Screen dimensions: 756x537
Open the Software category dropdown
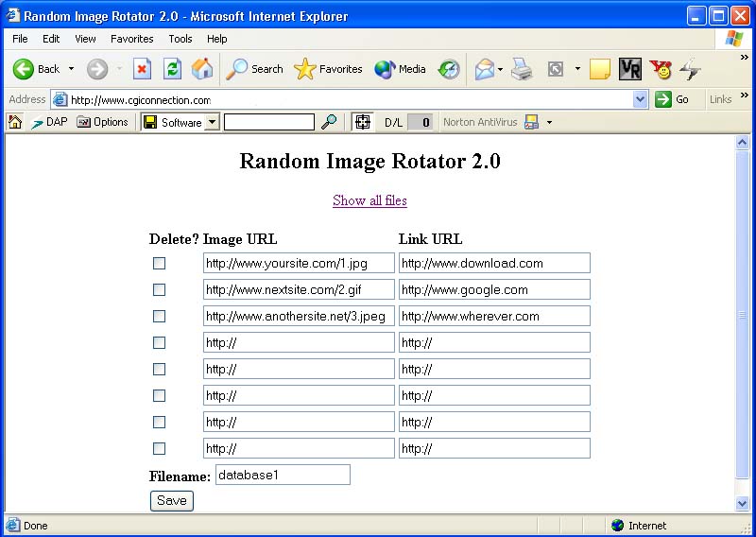[212, 122]
